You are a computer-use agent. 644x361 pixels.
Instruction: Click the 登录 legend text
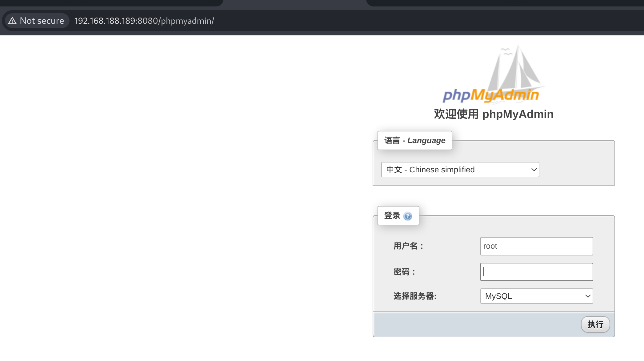(x=392, y=216)
